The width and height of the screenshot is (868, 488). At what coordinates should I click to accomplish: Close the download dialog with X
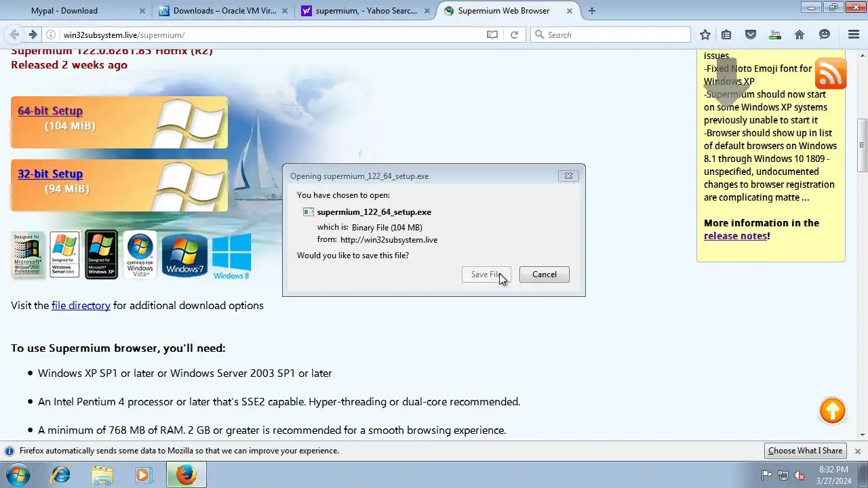click(568, 176)
